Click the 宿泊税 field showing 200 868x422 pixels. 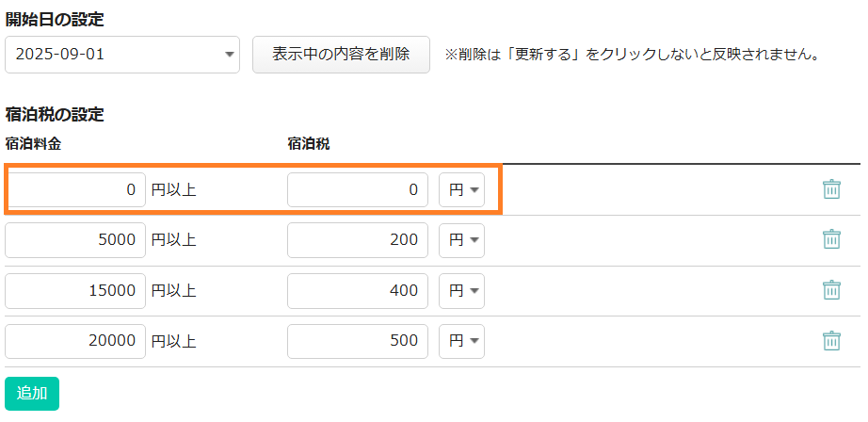point(358,240)
